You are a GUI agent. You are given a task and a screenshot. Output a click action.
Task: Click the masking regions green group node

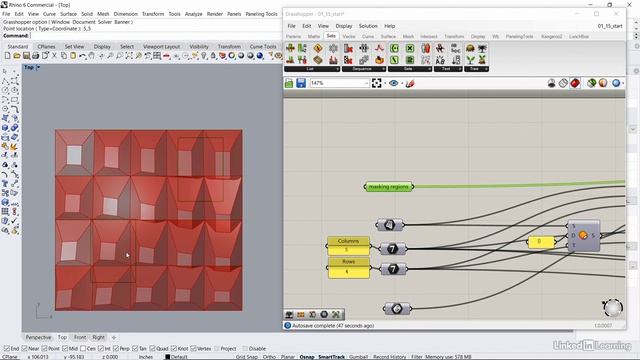(x=389, y=187)
